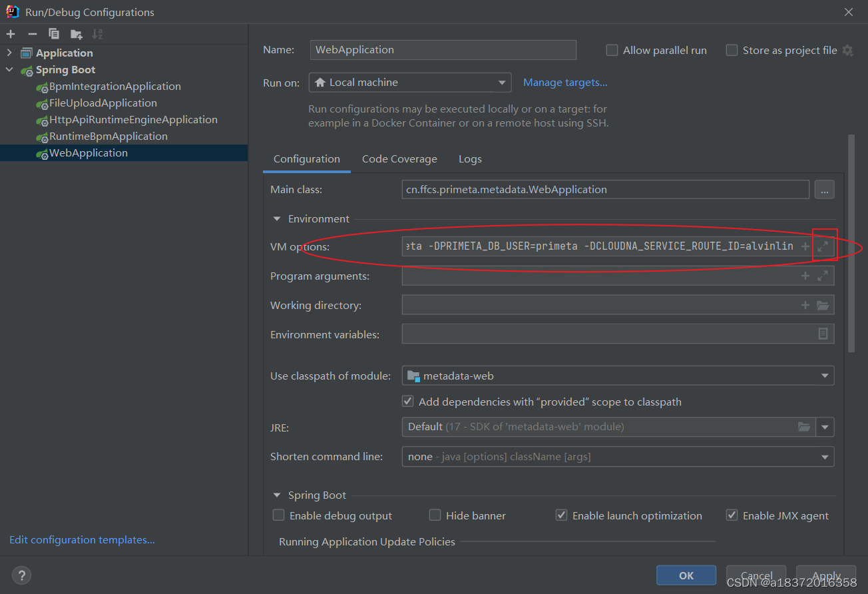The image size is (868, 594).
Task: Sort configurations alphabetically
Action: coord(97,34)
